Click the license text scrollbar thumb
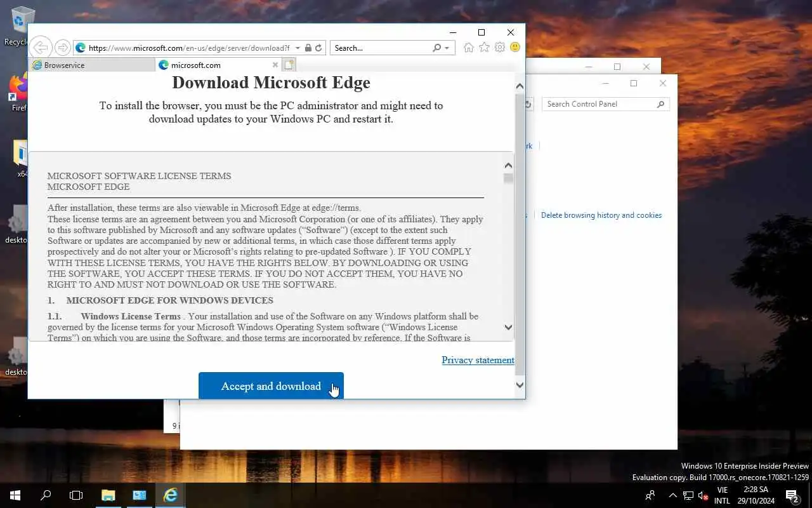The image size is (812, 508). 508,178
